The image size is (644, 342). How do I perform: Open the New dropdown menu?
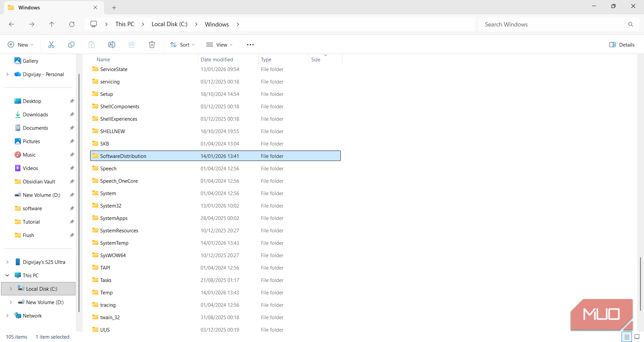pos(20,45)
